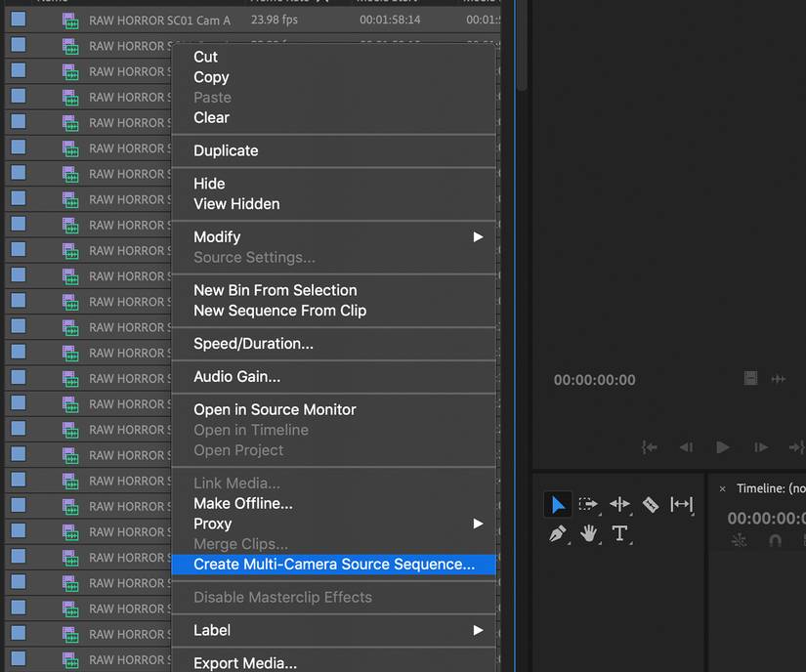
Task: Toggle insert sequences as nests button
Action: pyautogui.click(x=739, y=540)
